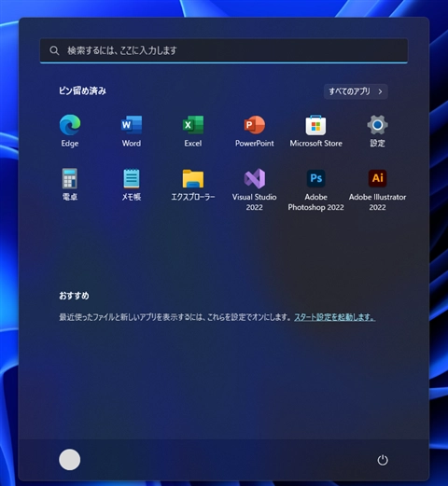Show all apps via すべてのアプリ button
This screenshot has width=448, height=486.
(356, 91)
